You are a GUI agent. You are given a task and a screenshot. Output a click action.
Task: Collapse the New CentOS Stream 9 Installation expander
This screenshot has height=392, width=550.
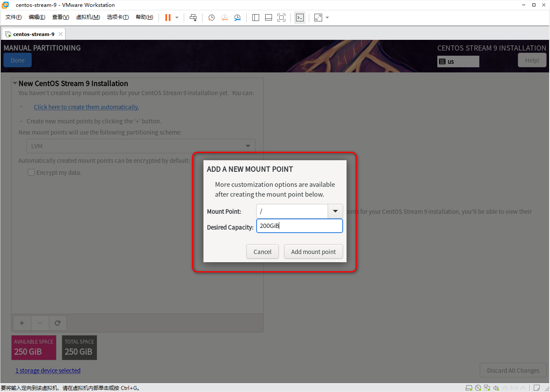(15, 84)
